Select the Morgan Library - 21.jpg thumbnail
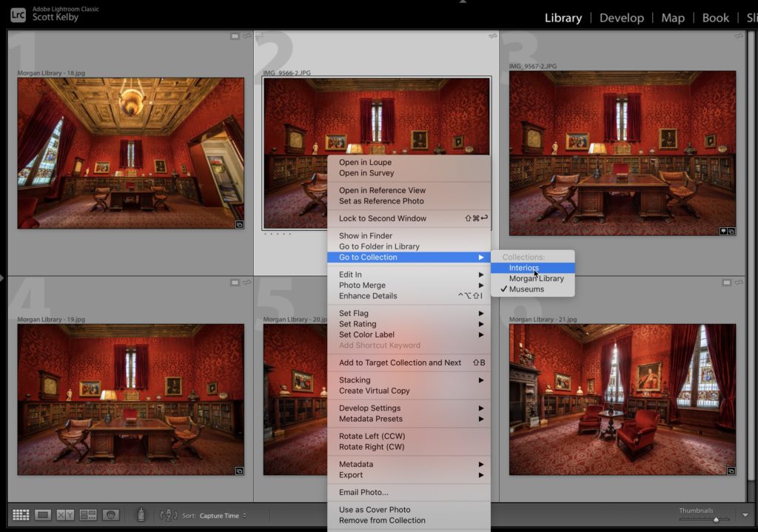Viewport: 758px width, 532px height. pos(623,399)
